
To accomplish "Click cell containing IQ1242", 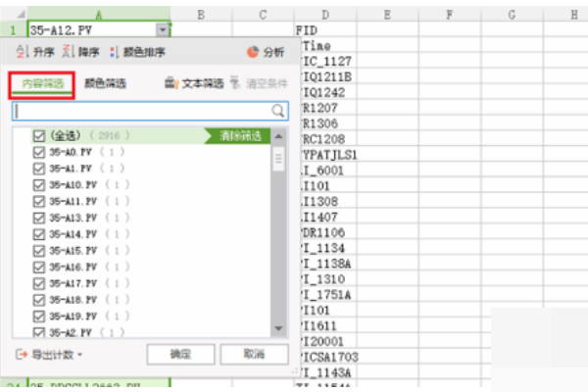I will pos(328,92).
